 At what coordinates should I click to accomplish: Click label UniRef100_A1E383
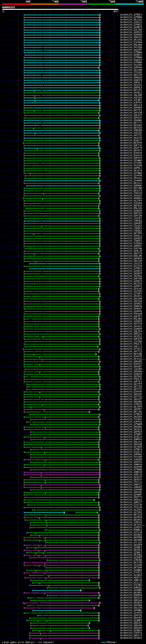pos(131,98)
